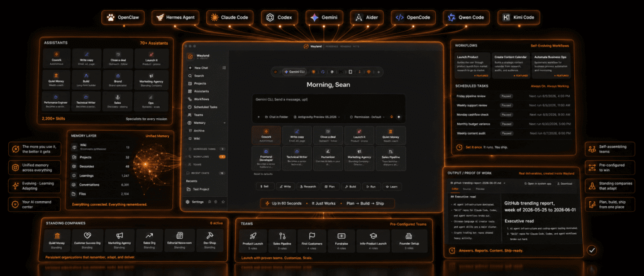Screen dimensions: 644x276
Task: Toggle Paused status for Weekly support review
Action: click(506, 105)
